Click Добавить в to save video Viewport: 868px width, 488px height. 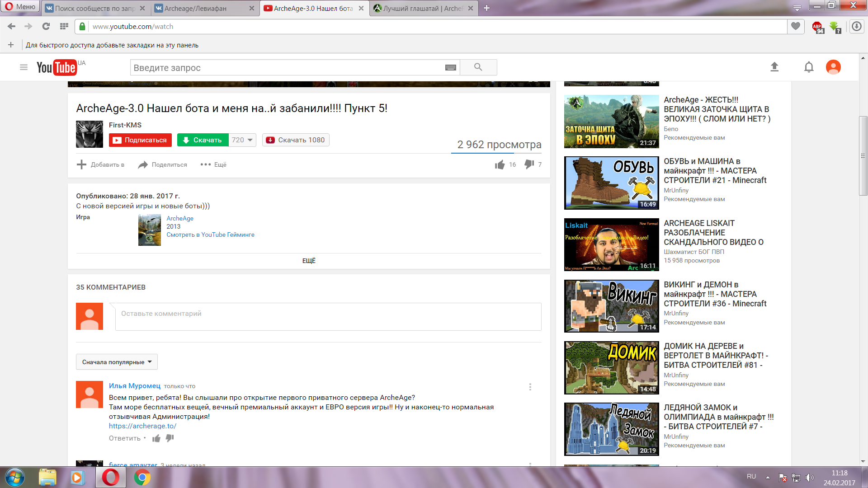pyautogui.click(x=100, y=164)
